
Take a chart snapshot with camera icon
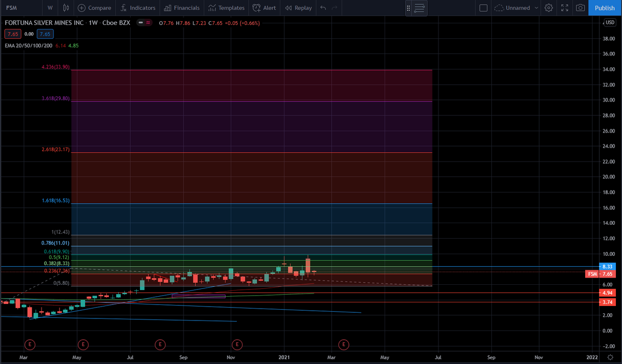tap(581, 8)
